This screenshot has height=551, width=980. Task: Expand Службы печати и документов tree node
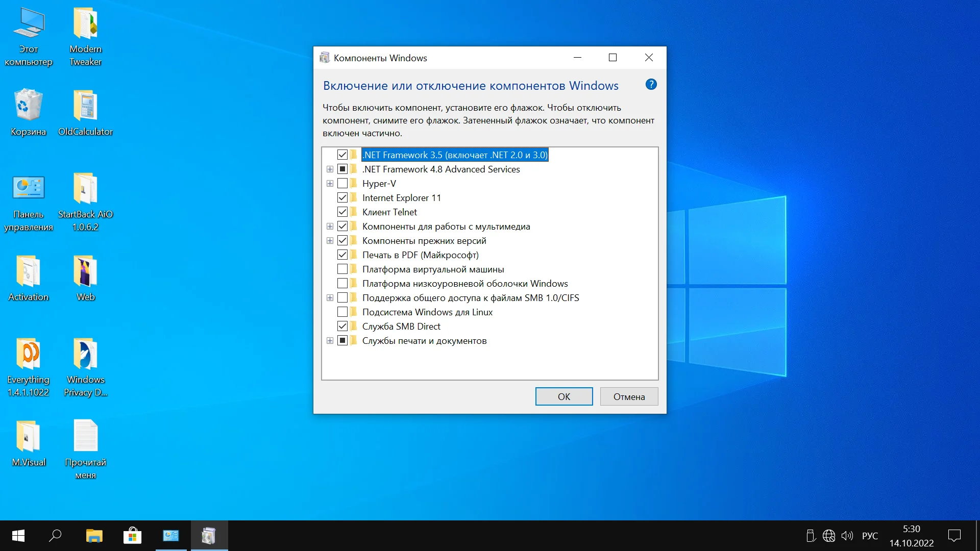coord(330,340)
